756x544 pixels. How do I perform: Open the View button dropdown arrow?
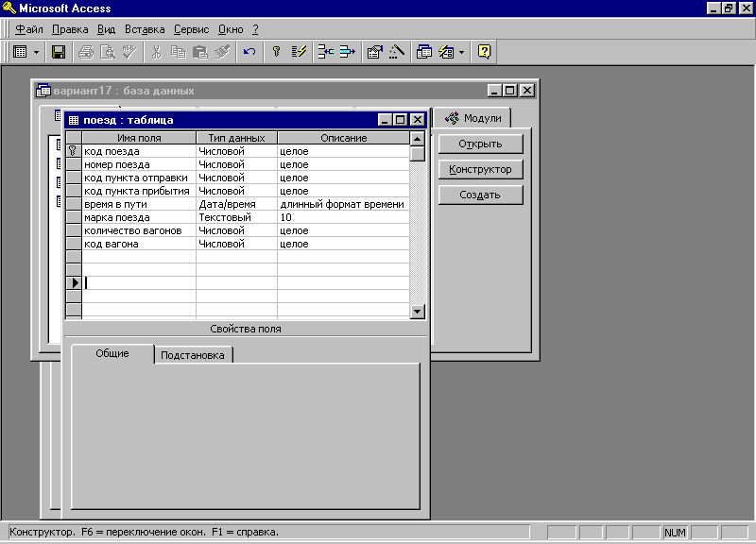[36, 52]
